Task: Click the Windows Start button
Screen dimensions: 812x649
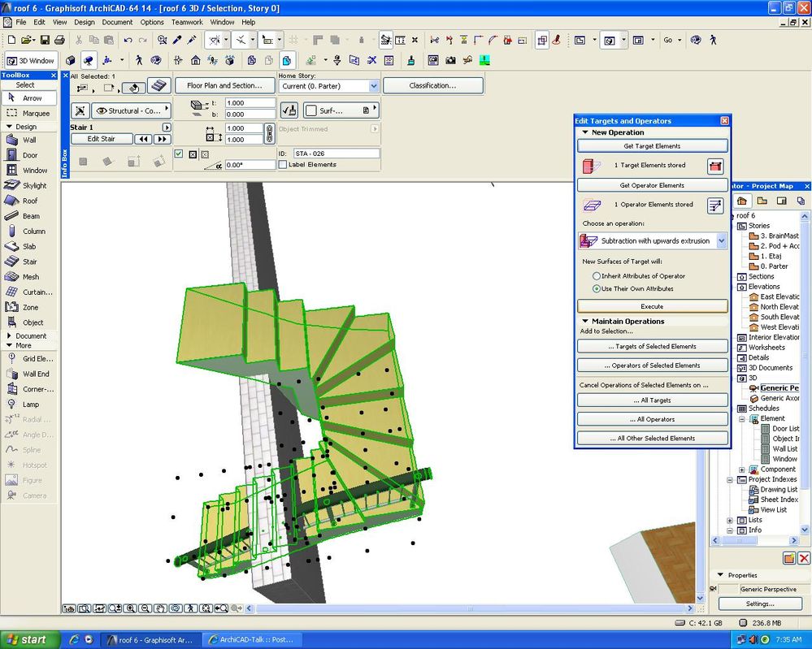Action: [26, 639]
